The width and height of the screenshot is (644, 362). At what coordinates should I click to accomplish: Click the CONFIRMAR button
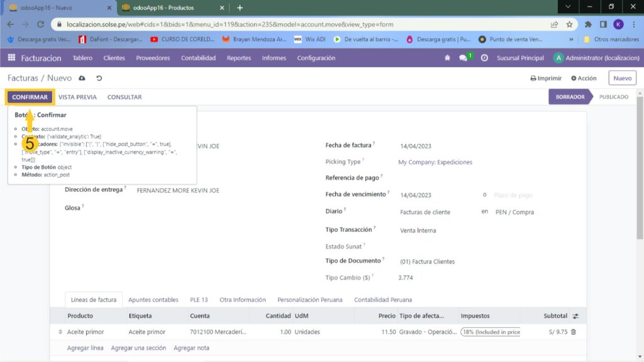(30, 97)
